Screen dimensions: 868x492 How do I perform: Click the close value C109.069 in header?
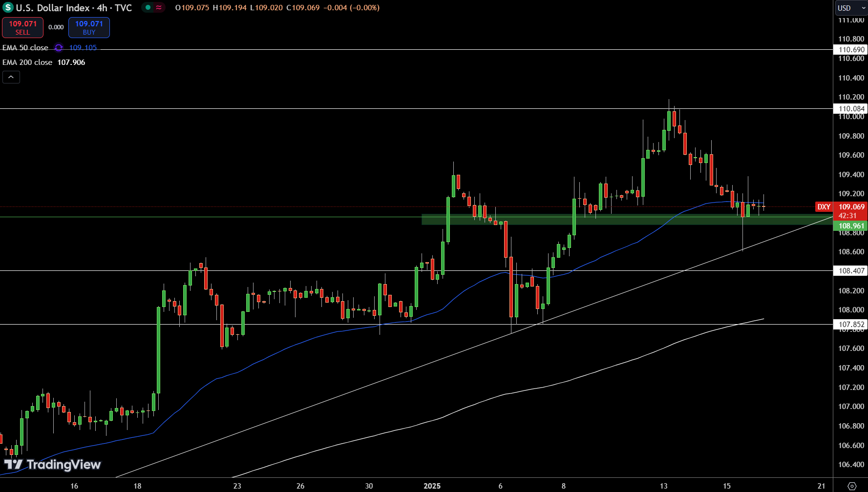303,8
